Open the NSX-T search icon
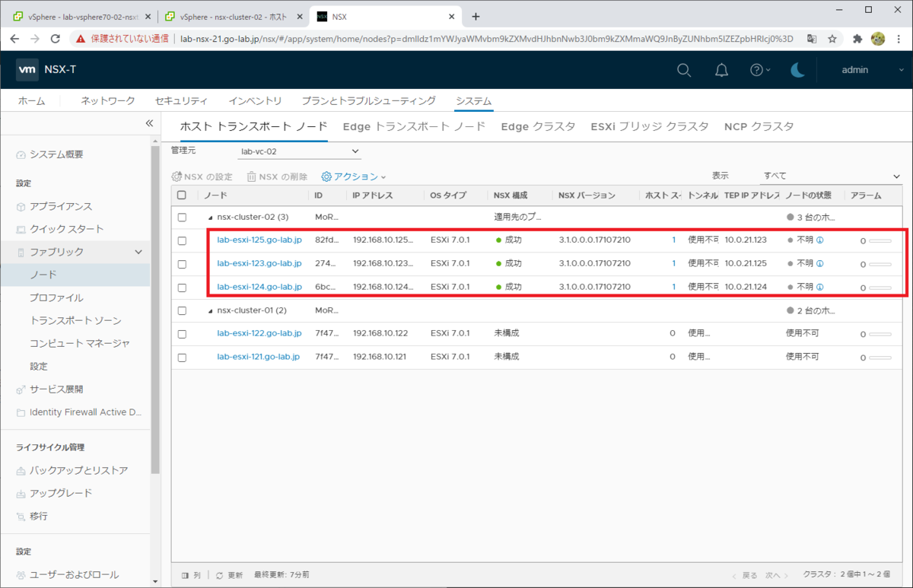 click(x=684, y=70)
